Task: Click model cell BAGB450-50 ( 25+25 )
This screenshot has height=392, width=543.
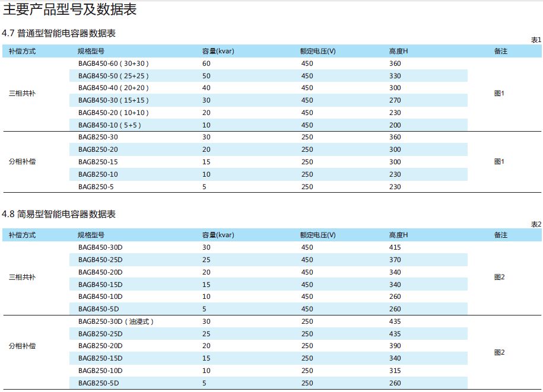Action: pyautogui.click(x=113, y=76)
